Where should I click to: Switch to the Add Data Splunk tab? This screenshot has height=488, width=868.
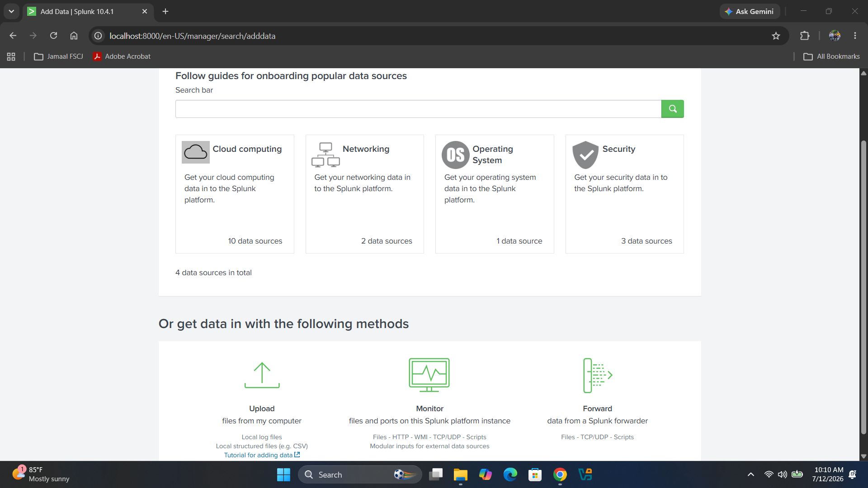click(x=88, y=11)
